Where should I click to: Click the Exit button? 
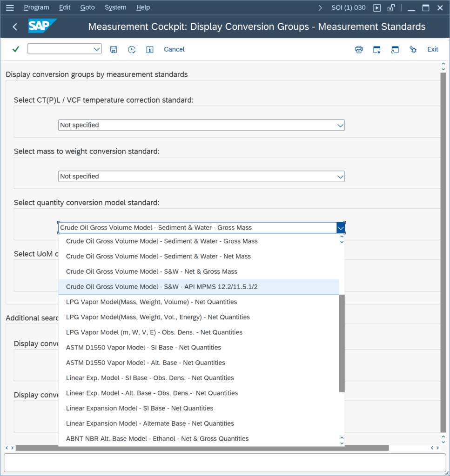[433, 49]
